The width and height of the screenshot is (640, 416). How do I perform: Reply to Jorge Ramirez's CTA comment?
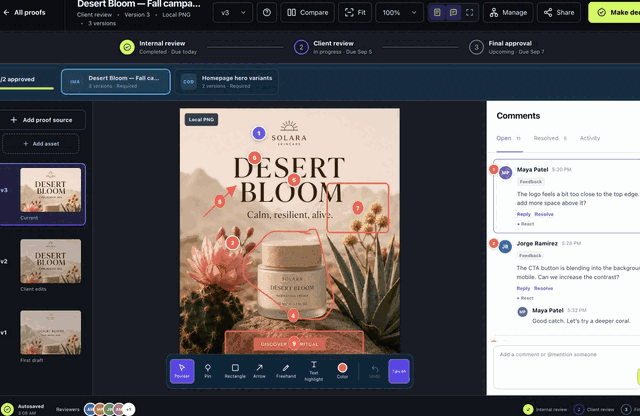coord(523,289)
